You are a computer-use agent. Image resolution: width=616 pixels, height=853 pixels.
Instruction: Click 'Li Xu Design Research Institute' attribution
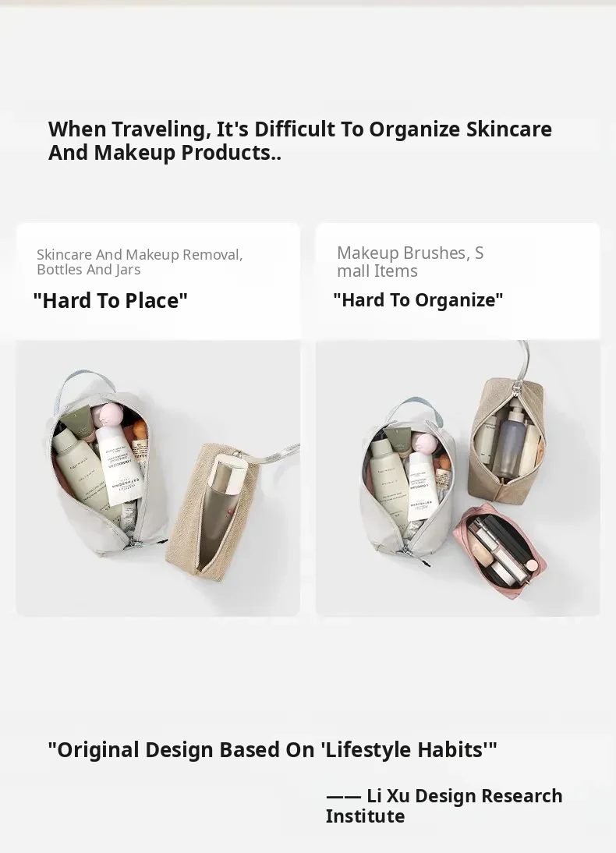tap(444, 805)
